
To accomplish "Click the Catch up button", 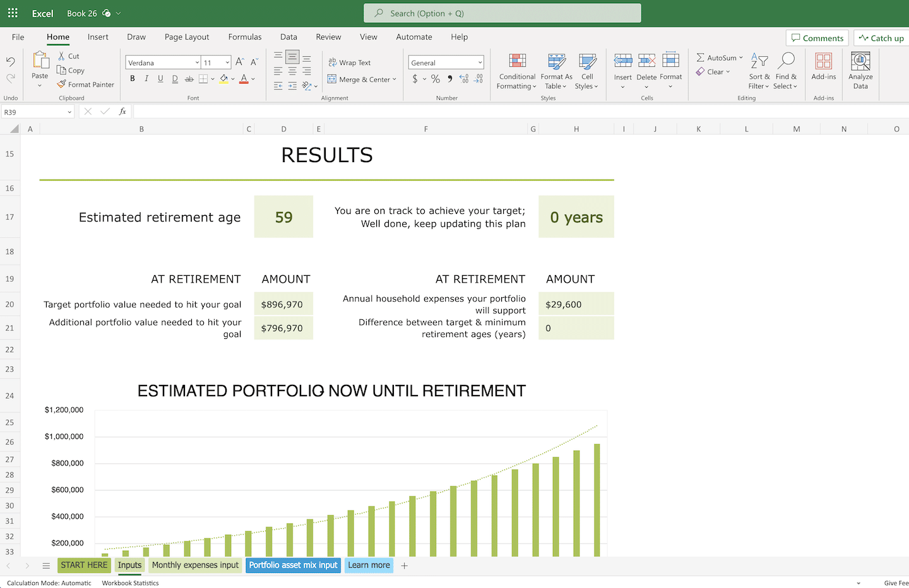I will (881, 38).
